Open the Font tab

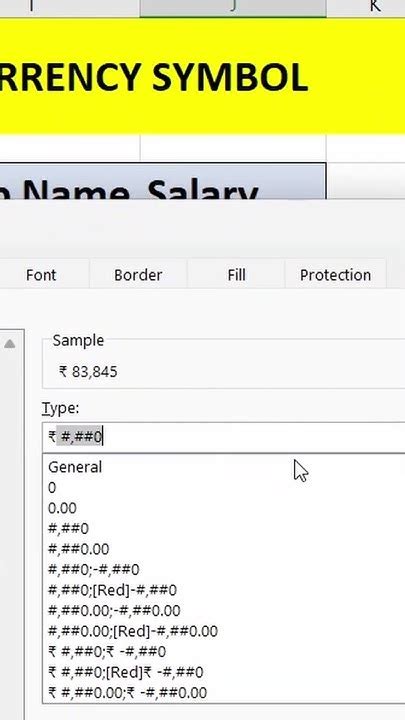click(x=41, y=275)
